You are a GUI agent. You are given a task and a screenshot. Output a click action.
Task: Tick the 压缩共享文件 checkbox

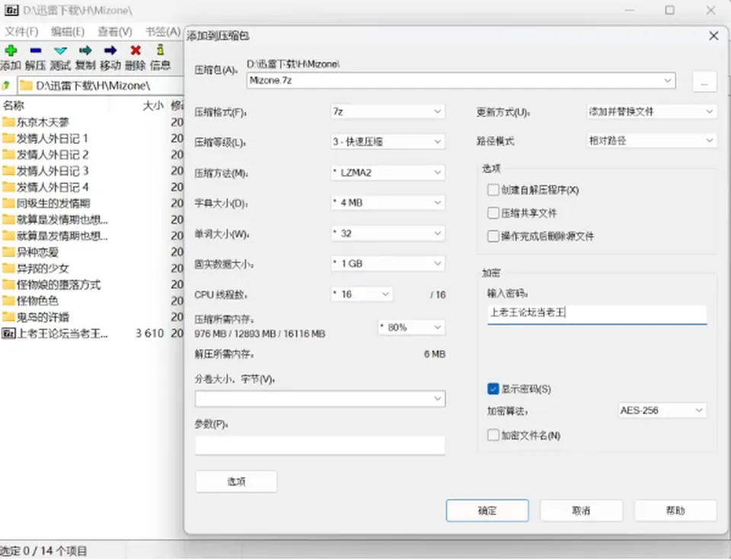coord(493,213)
